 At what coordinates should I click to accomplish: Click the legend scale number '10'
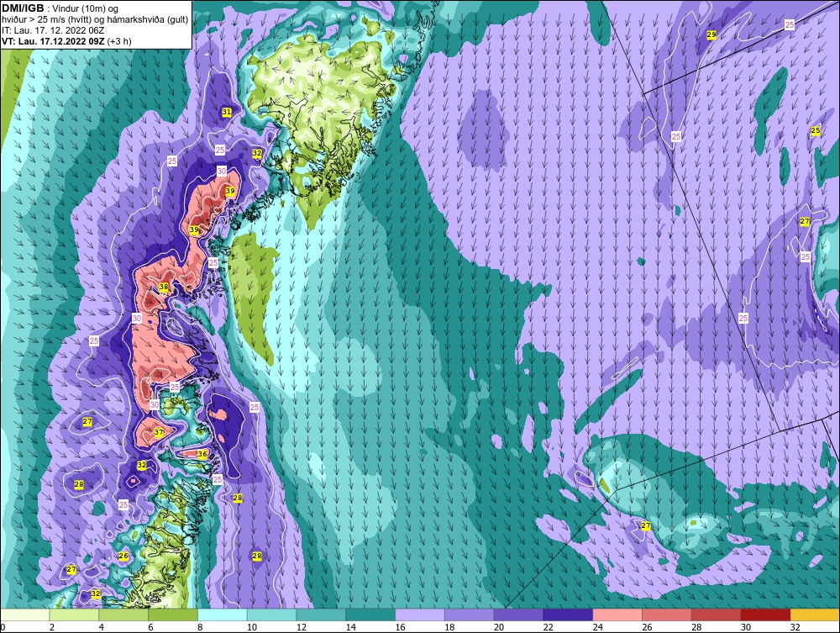[252, 627]
